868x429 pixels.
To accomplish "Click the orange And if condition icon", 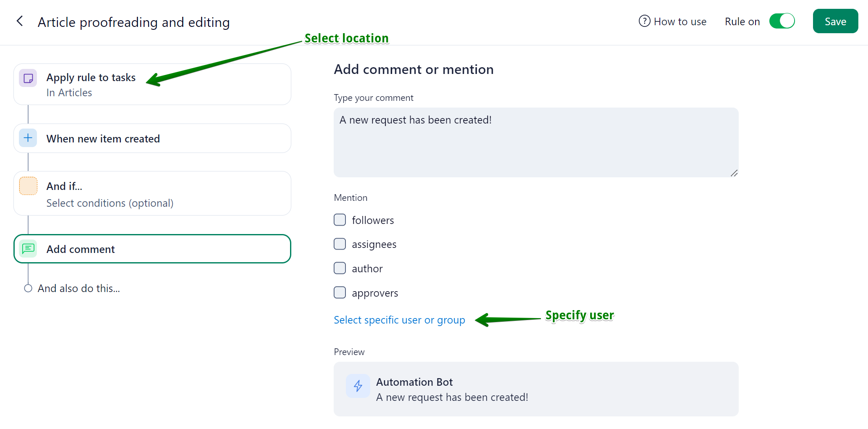I will pos(28,186).
